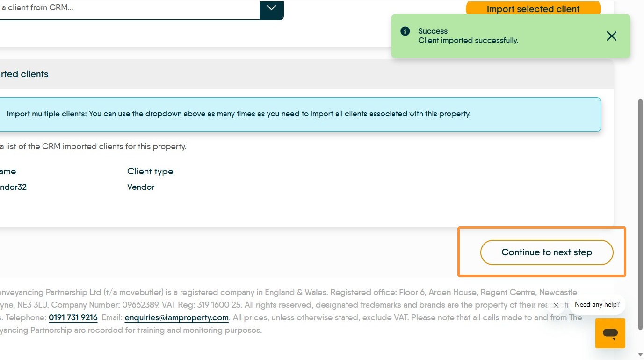Close the 'Need any help?' bubble
644x360 pixels.
tap(556, 305)
